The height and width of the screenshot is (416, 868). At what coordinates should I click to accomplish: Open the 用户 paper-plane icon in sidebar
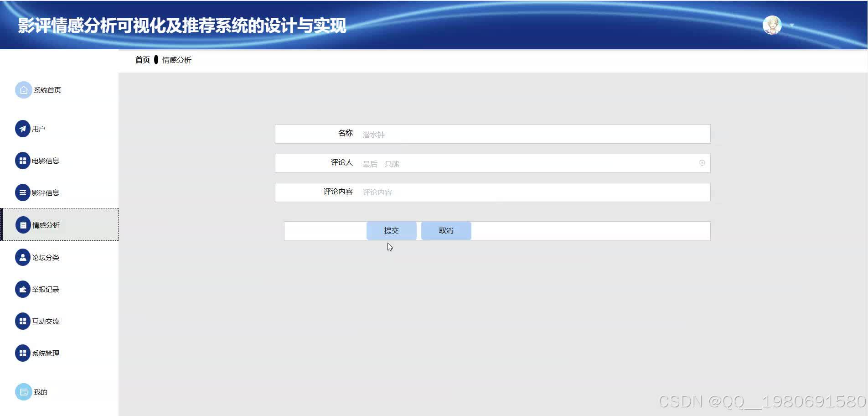pos(23,129)
